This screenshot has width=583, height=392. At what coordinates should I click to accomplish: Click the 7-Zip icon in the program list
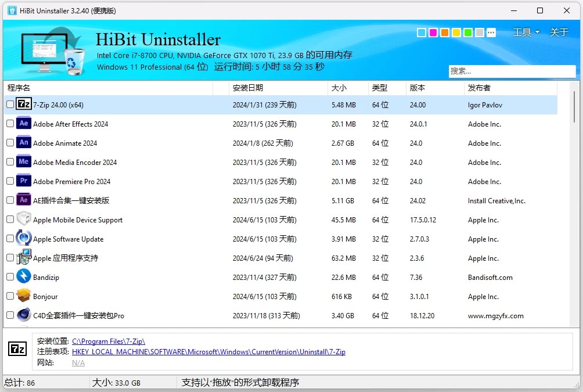click(24, 105)
